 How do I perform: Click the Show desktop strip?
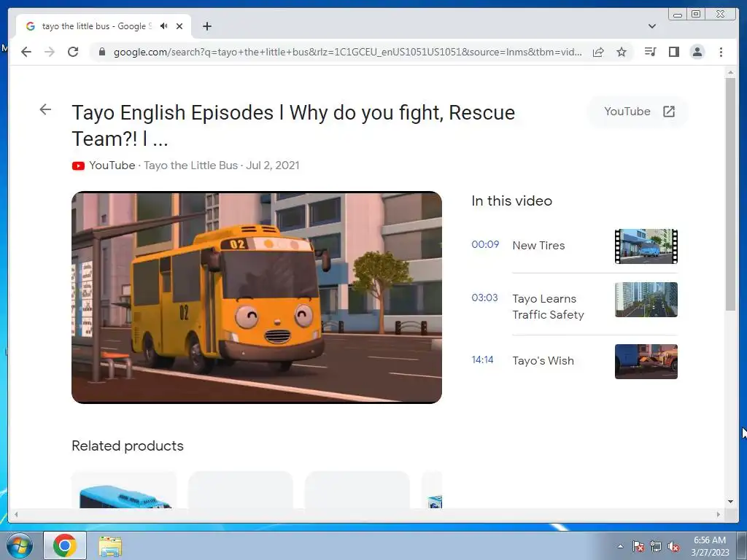coord(742,545)
